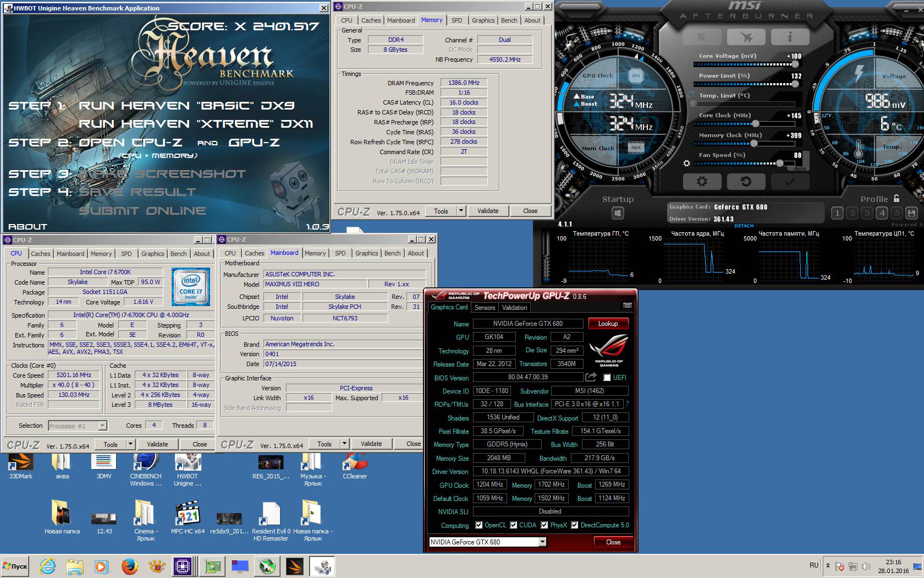Open the GPU selection dropdown in GPU-Z
Viewport: 924px width, 578px height.
pyautogui.click(x=542, y=542)
